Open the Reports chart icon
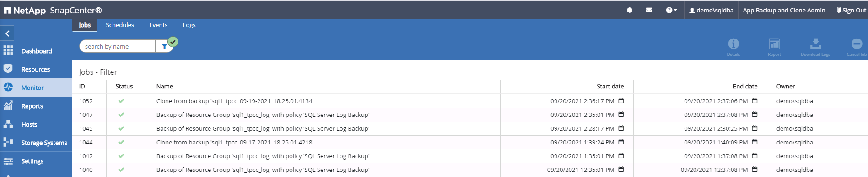This screenshot has width=868, height=177. pyautogui.click(x=8, y=105)
